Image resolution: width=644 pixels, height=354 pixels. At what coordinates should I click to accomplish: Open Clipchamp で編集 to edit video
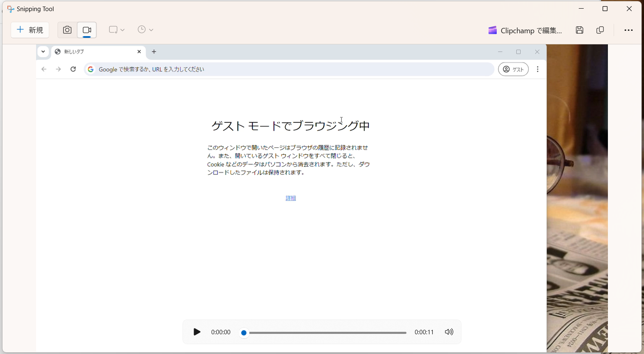pyautogui.click(x=525, y=30)
